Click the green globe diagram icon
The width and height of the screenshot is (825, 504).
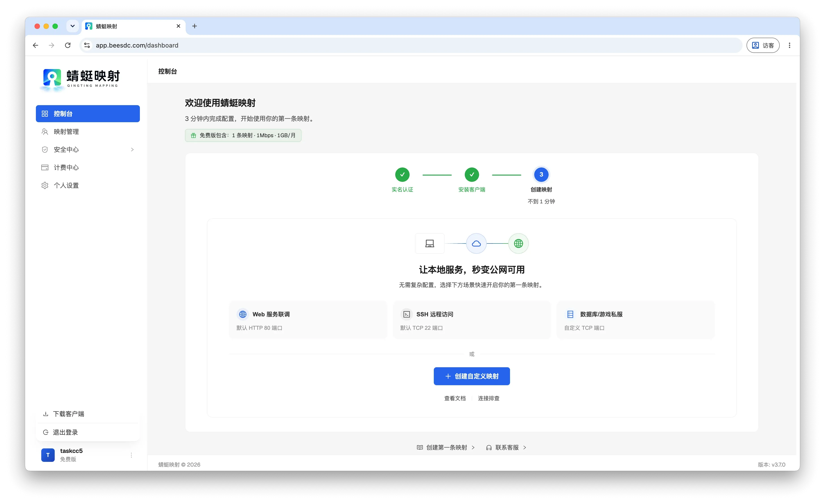(x=518, y=243)
